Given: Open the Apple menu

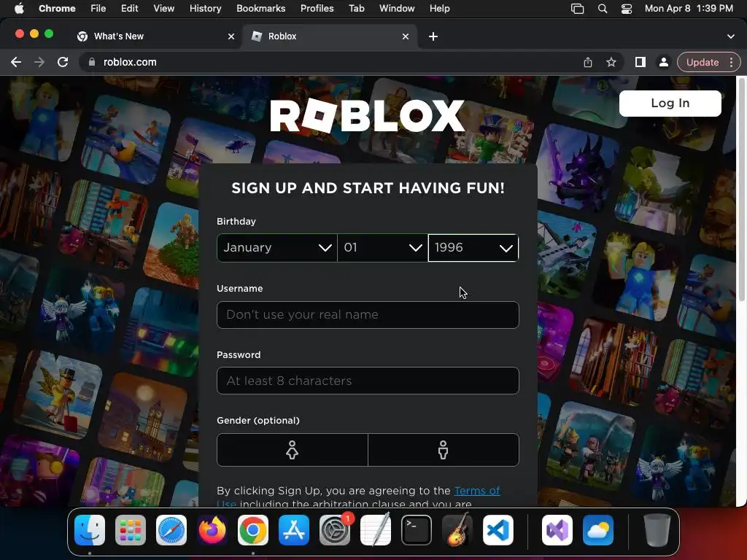Looking at the screenshot, I should point(19,8).
